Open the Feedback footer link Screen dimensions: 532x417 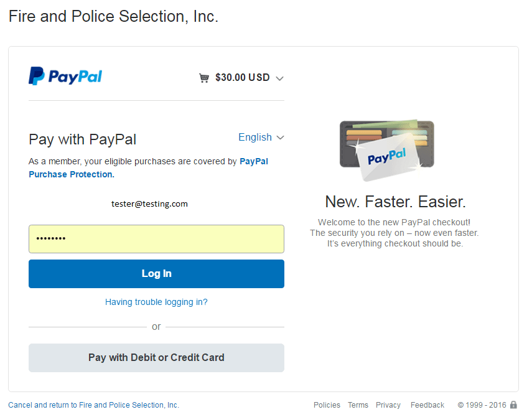click(x=427, y=405)
